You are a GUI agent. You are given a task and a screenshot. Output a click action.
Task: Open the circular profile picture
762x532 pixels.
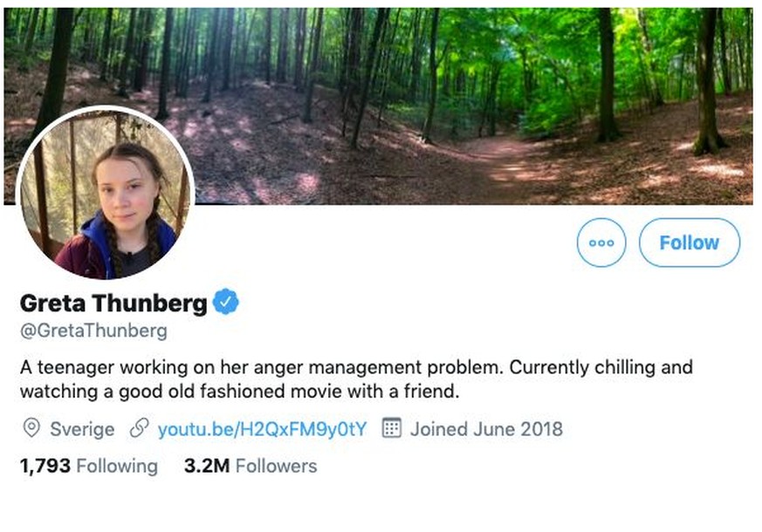coord(106,194)
